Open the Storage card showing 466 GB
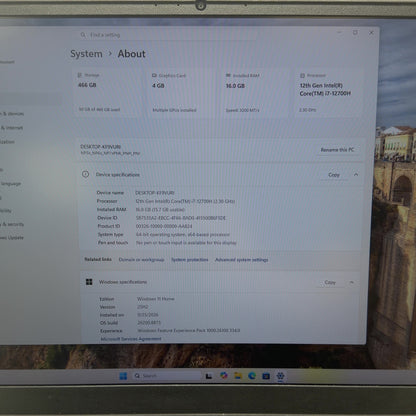Viewport: 416px width, 416px height. click(108, 93)
